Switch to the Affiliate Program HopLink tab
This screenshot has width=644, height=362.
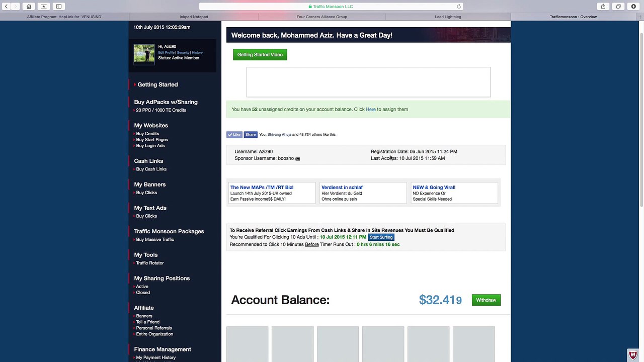click(x=64, y=17)
